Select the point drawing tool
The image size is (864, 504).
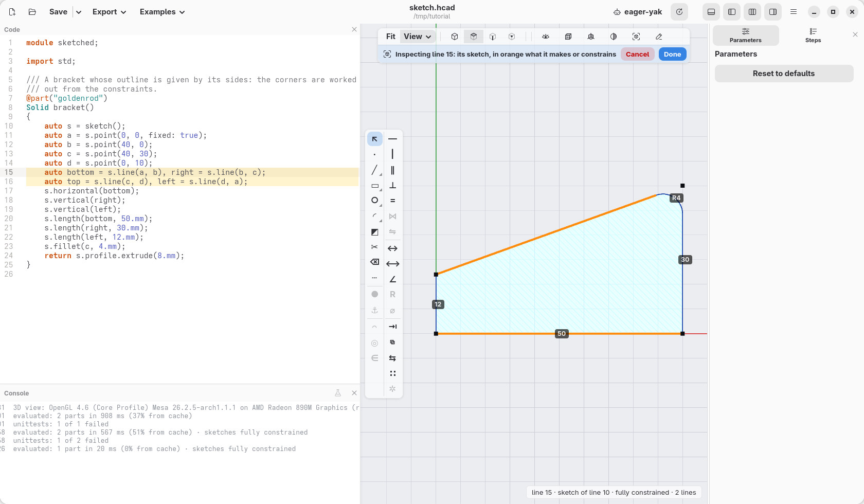pyautogui.click(x=374, y=154)
